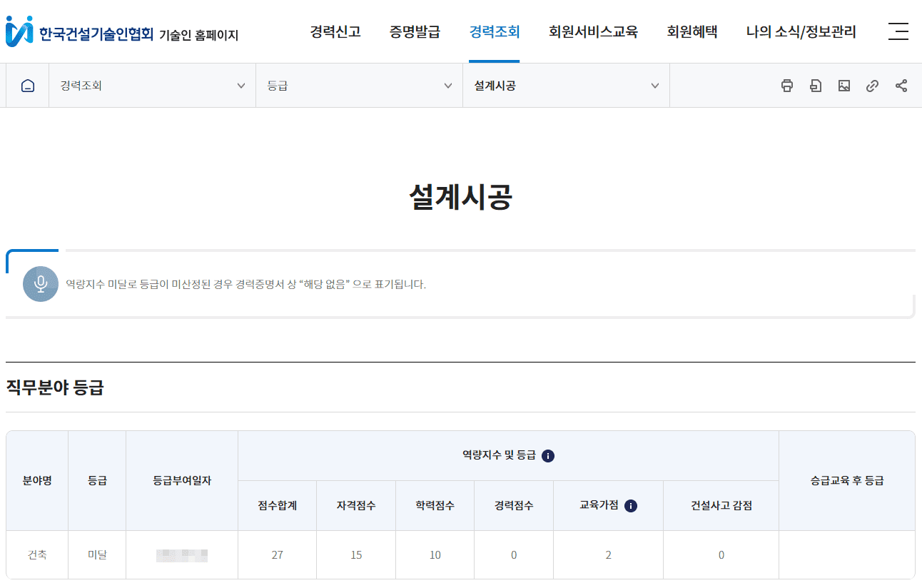This screenshot has width=922, height=588.
Task: Click the microphone icon beside the notice text
Action: [x=41, y=283]
